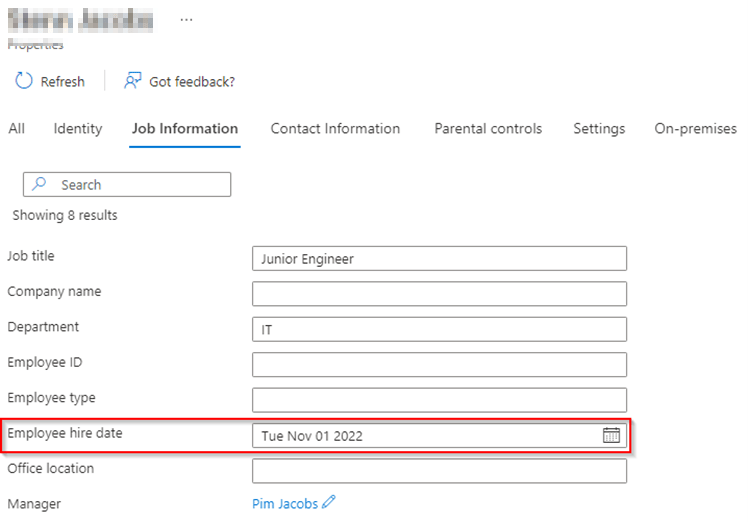Go to Contact Information tab
This screenshot has width=748, height=522.
click(335, 129)
